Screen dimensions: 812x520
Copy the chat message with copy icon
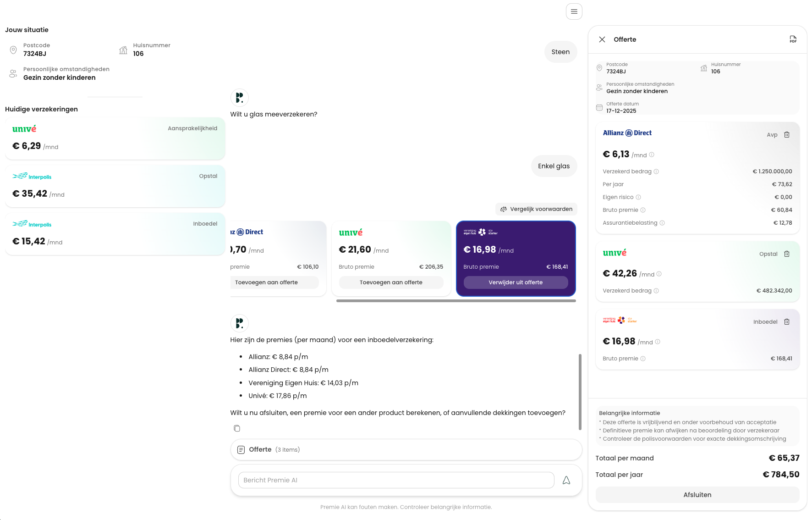pos(237,428)
